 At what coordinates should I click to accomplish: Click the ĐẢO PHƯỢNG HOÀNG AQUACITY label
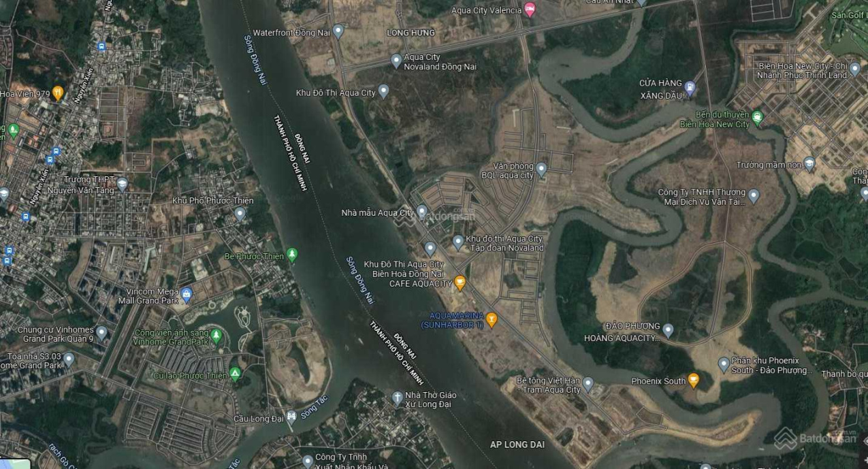(623, 332)
